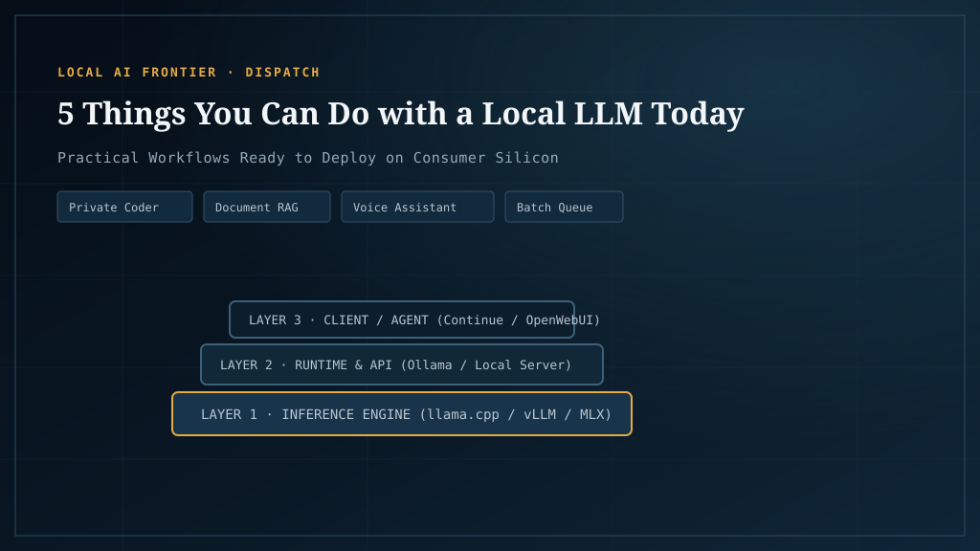980x551 pixels.
Task: Open the Batch Queue tag
Action: [x=564, y=207]
